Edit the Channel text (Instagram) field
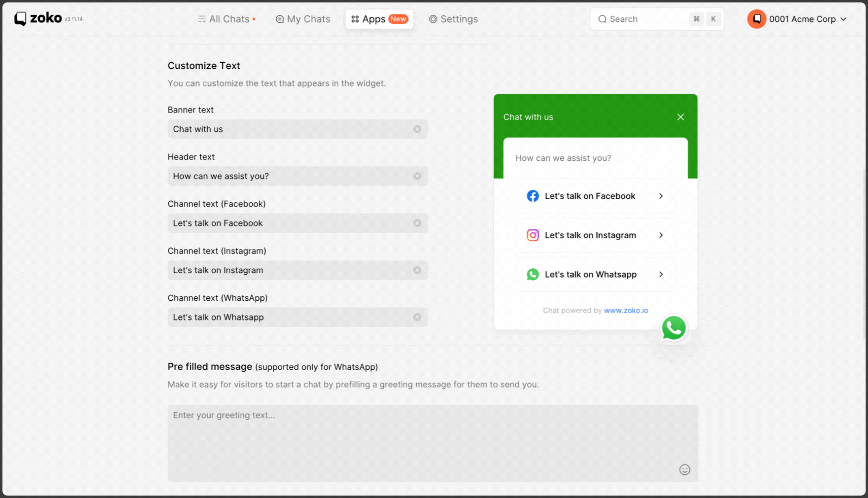This screenshot has height=498, width=868. (298, 270)
